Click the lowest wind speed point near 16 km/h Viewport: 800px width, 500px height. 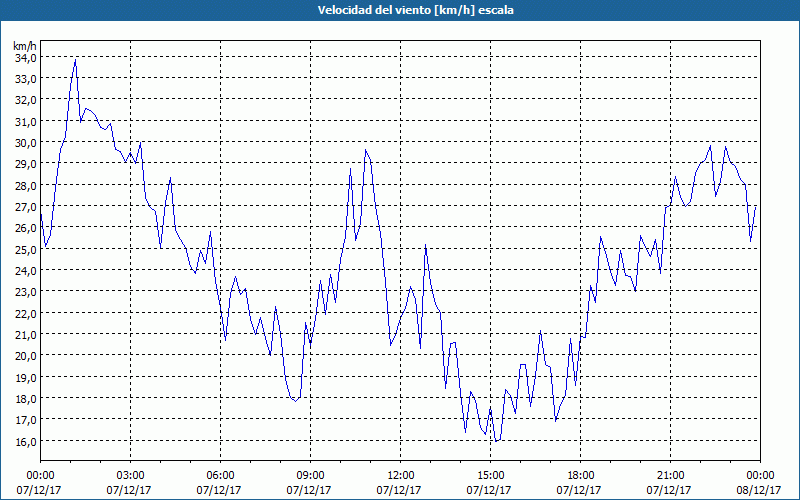(x=496, y=441)
